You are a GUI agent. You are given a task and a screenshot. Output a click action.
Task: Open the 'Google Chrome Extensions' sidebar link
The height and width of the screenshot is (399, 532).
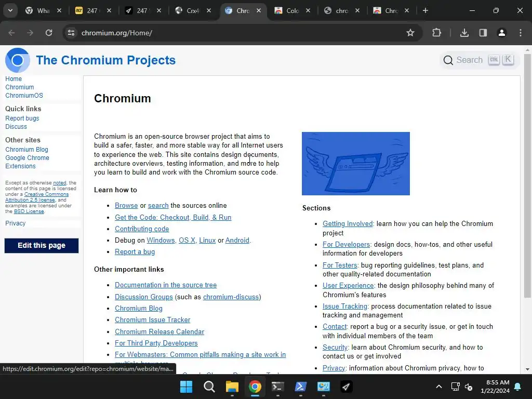27,162
